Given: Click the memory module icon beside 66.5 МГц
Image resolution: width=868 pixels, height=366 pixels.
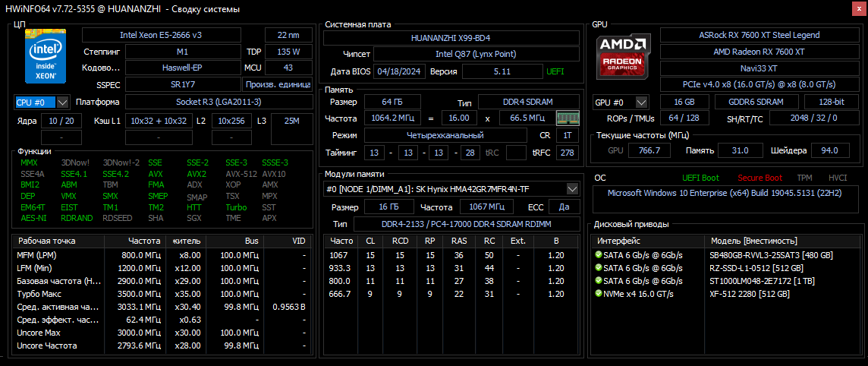Looking at the screenshot, I should [x=568, y=118].
